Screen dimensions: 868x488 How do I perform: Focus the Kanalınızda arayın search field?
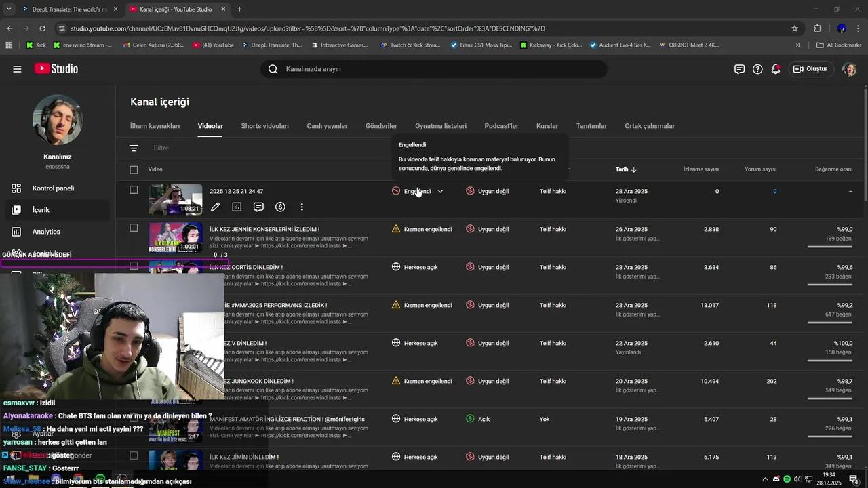434,69
